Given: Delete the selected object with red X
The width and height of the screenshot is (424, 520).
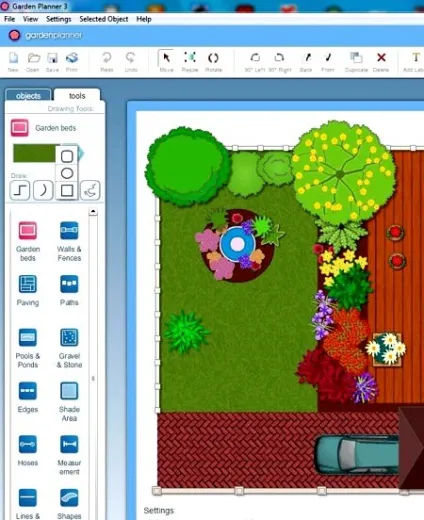Looking at the screenshot, I should (x=381, y=58).
